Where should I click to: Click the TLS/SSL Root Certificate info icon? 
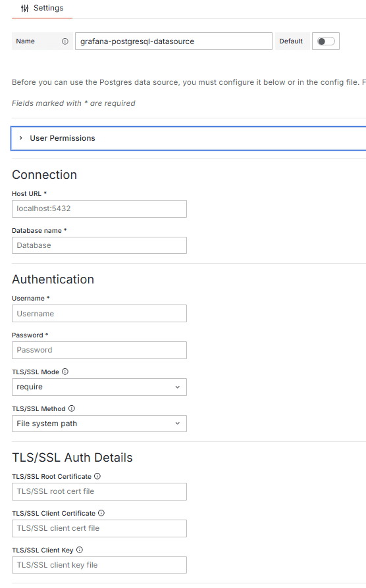tap(97, 476)
